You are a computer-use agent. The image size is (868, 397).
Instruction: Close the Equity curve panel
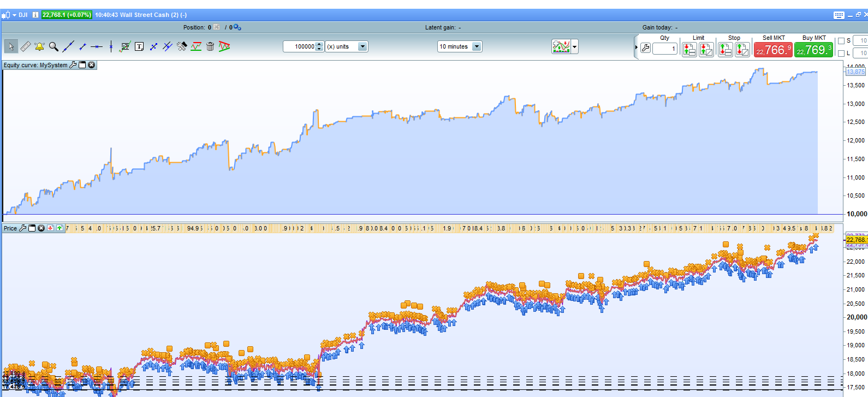[92, 65]
